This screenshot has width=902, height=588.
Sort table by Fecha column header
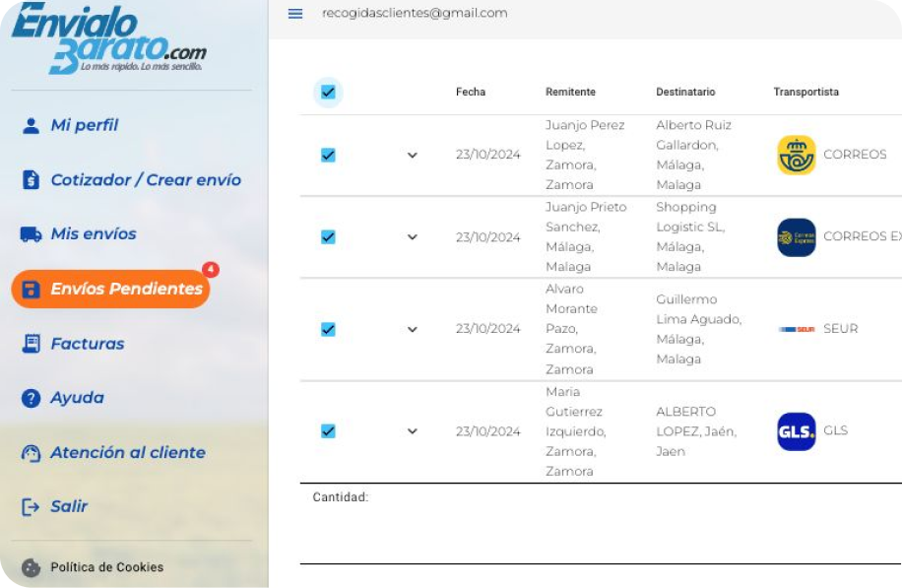point(470,93)
